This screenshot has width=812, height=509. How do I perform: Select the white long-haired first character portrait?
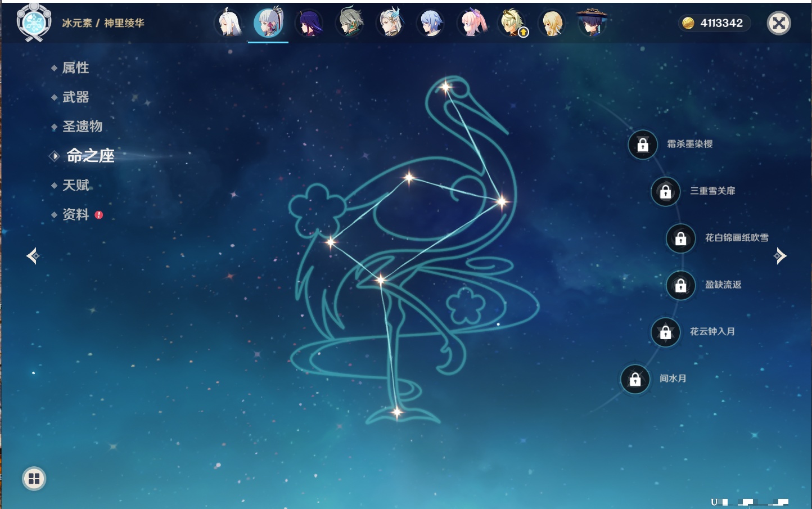pyautogui.click(x=228, y=24)
